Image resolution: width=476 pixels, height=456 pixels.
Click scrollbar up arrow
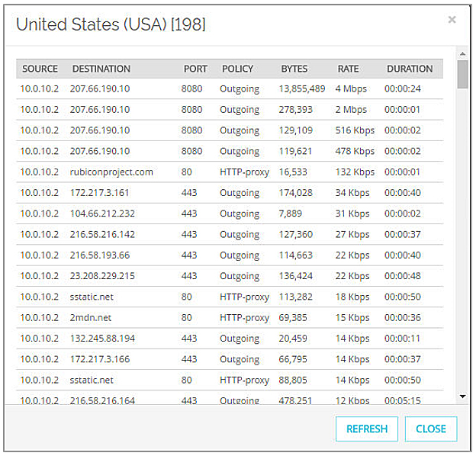(x=462, y=53)
